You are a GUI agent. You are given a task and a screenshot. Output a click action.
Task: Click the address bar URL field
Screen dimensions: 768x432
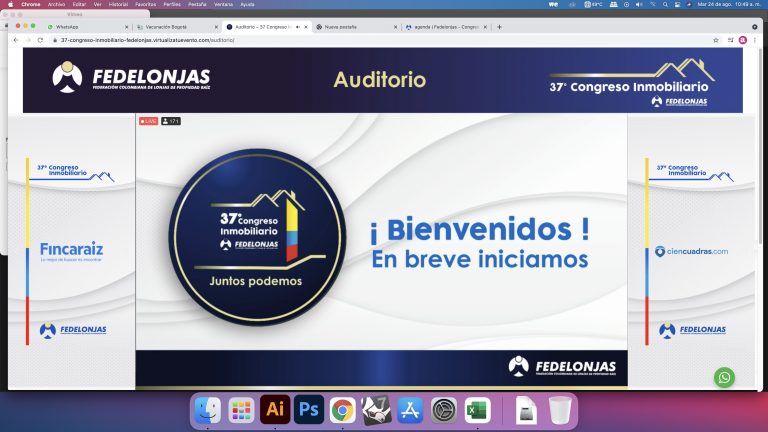(x=382, y=40)
